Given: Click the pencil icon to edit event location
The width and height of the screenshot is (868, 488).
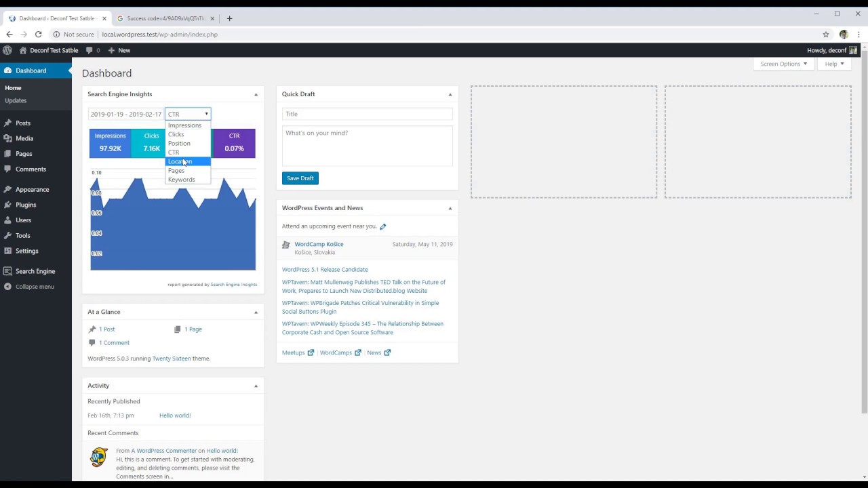Looking at the screenshot, I should pos(383,226).
